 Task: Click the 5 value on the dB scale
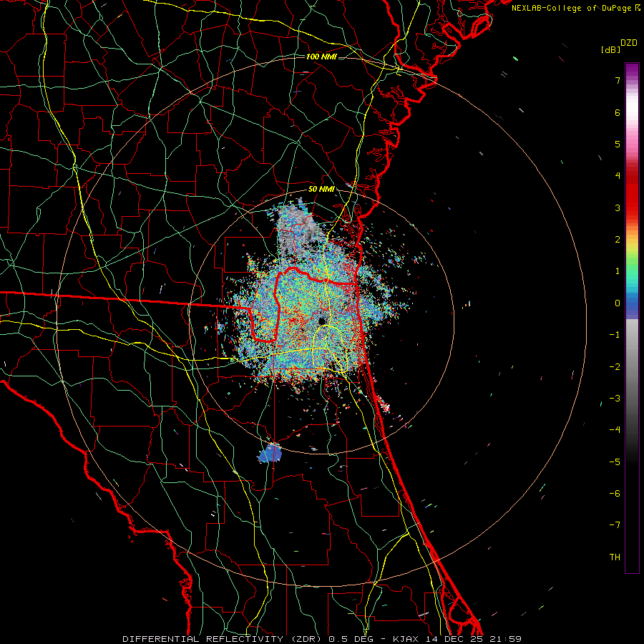pyautogui.click(x=618, y=144)
